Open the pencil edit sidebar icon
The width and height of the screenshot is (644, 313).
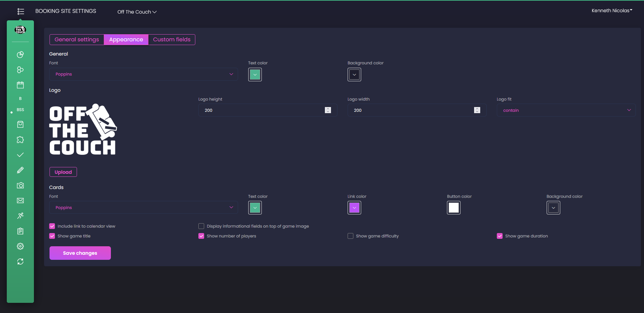[x=20, y=170]
